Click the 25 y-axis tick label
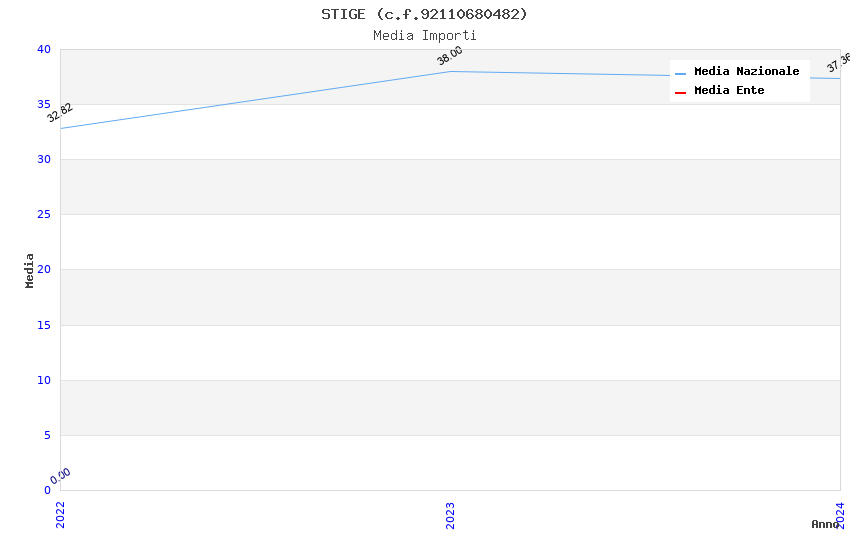 [44, 215]
